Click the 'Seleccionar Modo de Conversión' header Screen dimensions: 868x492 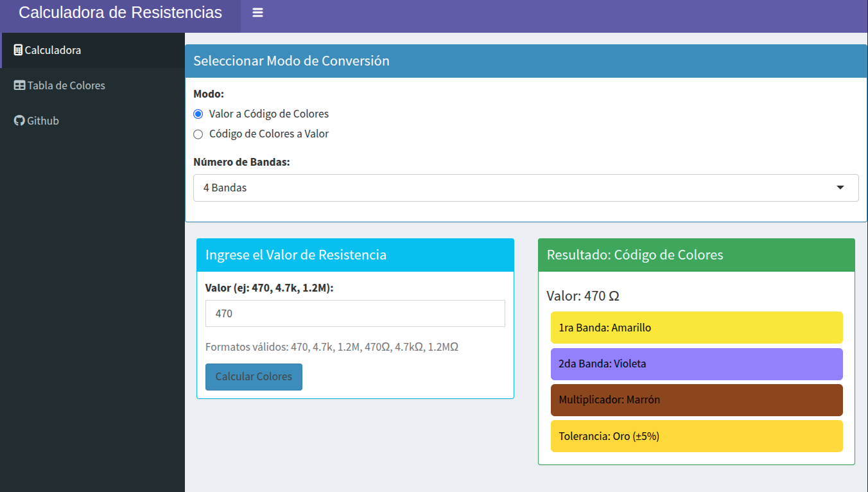[x=291, y=61]
